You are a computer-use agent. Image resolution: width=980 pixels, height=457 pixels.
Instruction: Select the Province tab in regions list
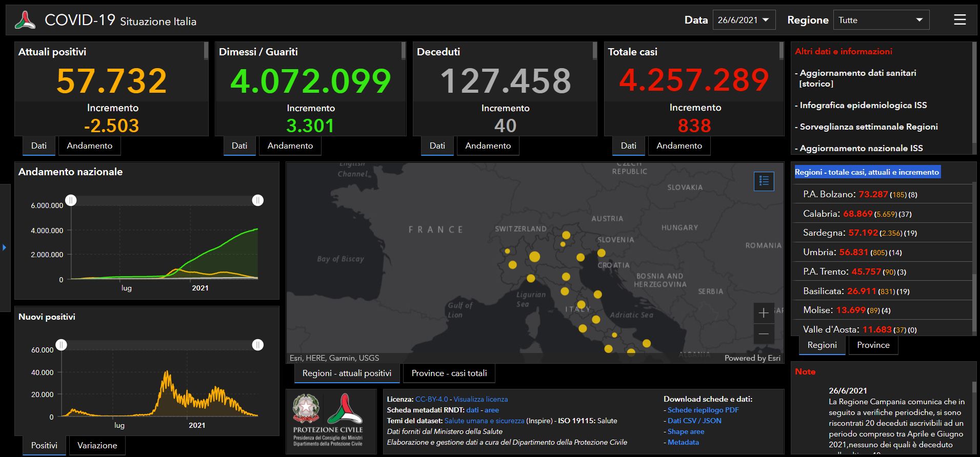pyautogui.click(x=873, y=345)
